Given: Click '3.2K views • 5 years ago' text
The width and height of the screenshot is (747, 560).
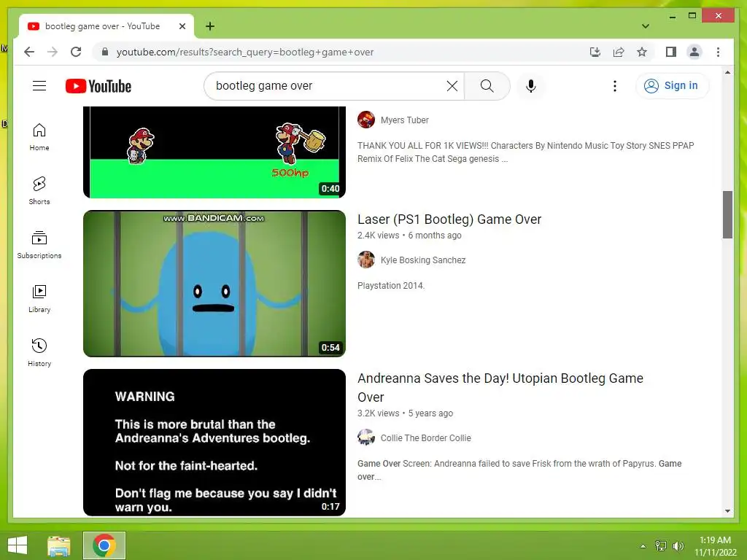Looking at the screenshot, I should coord(405,413).
